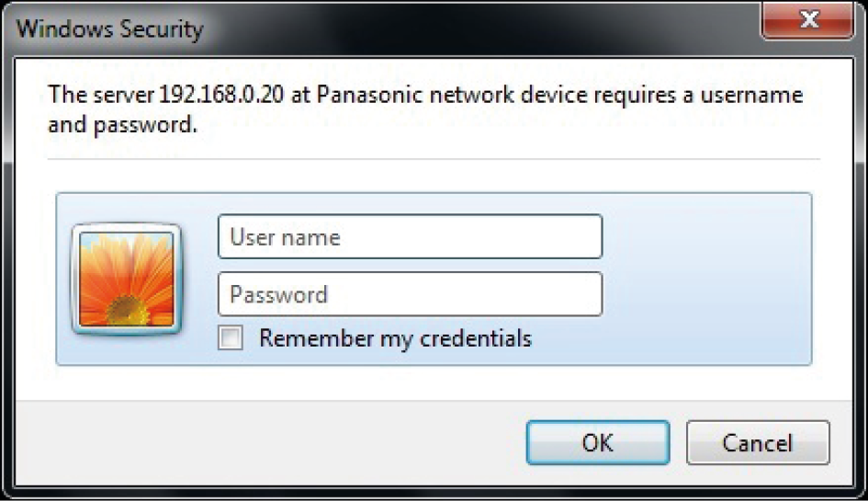Tick the Remember my credentials checkbox
Screen dimensions: 868x501
[231, 338]
